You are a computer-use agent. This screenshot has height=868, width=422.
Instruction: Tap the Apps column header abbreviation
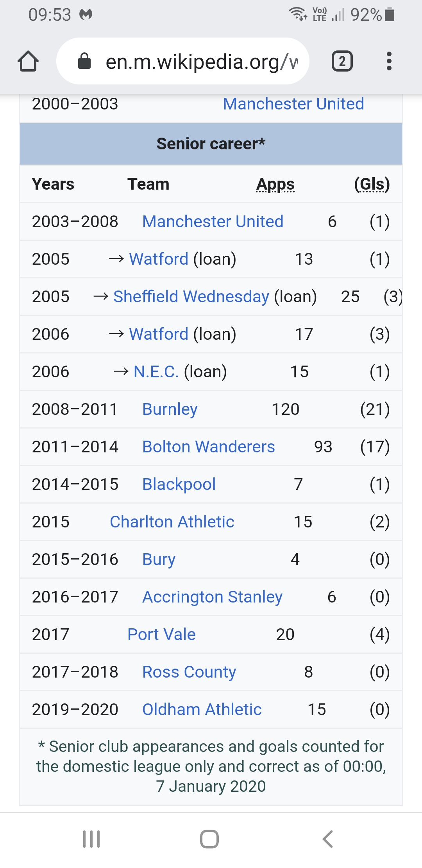[275, 184]
